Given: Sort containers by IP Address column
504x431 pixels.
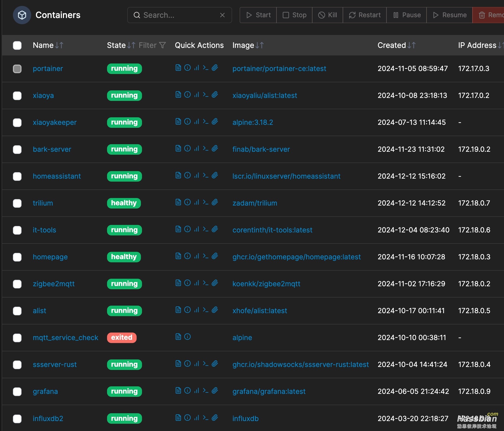Looking at the screenshot, I should click(x=481, y=45).
